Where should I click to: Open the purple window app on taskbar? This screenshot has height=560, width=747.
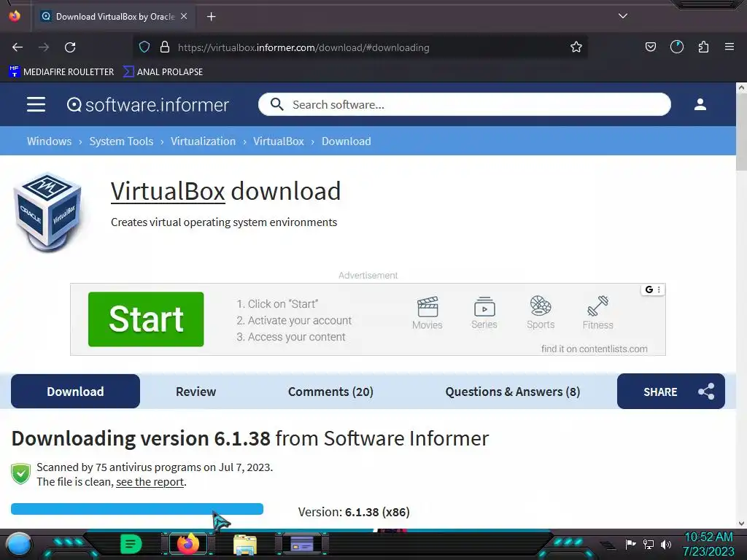click(x=302, y=544)
